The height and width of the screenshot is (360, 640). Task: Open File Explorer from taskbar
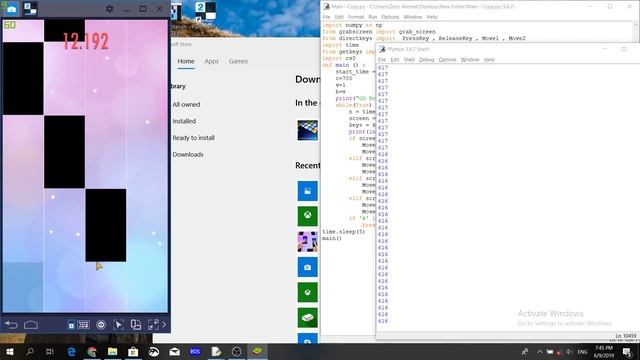point(112,351)
